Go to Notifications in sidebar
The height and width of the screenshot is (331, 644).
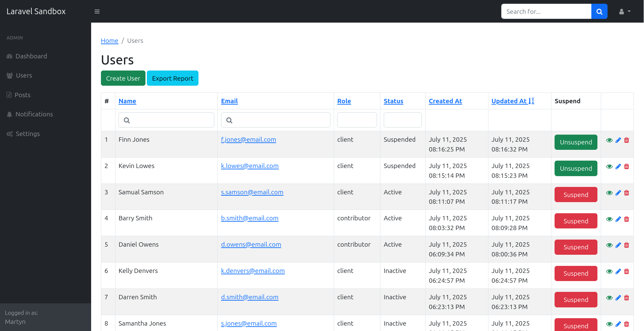point(34,114)
